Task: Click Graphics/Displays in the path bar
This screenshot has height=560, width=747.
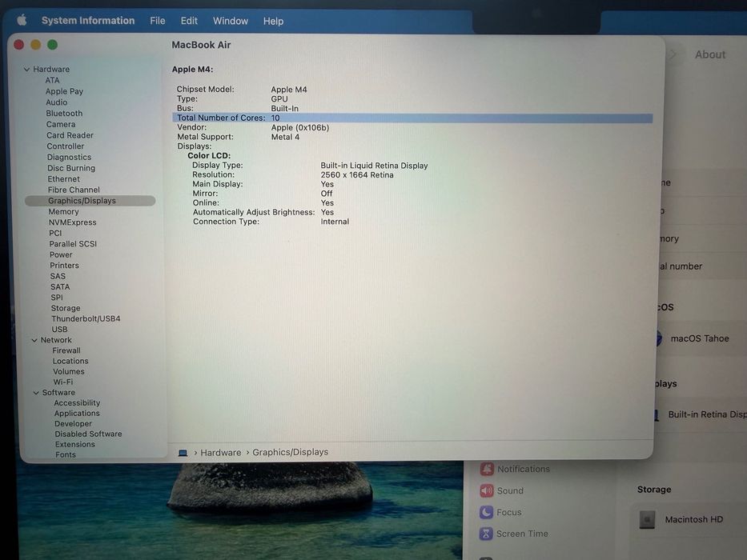Action: pyautogui.click(x=290, y=452)
